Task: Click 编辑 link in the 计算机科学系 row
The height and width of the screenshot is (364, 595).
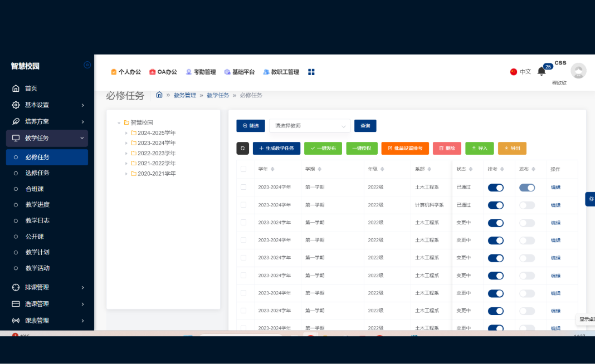Action: (x=555, y=205)
